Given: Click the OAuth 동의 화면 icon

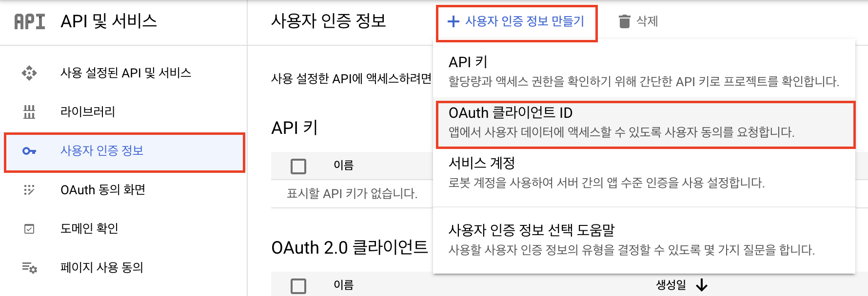Looking at the screenshot, I should click(x=29, y=190).
